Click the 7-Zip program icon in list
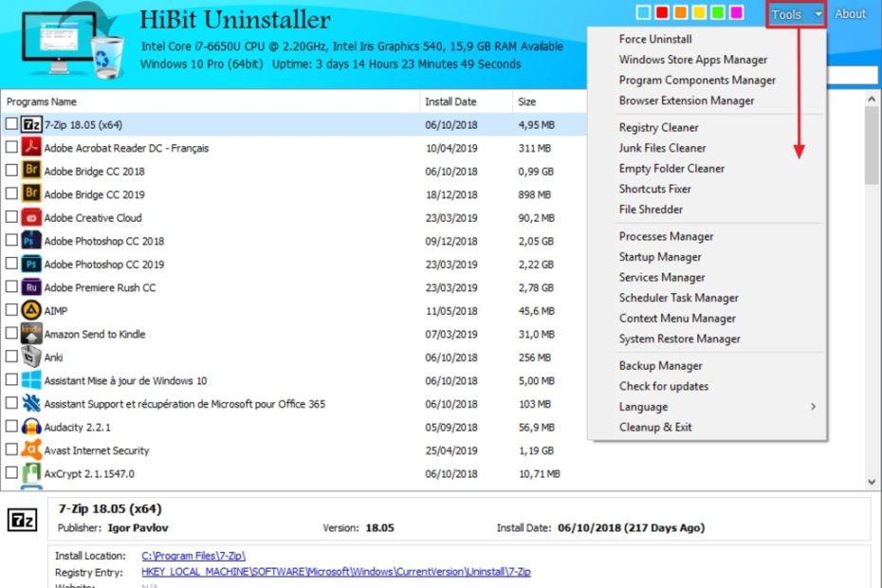882x588 pixels. 31,124
